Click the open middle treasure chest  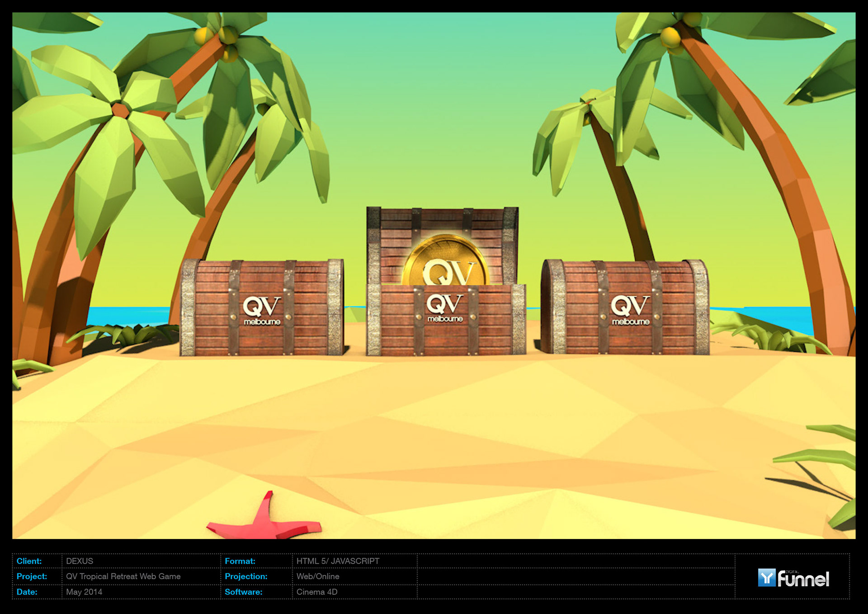(445, 319)
